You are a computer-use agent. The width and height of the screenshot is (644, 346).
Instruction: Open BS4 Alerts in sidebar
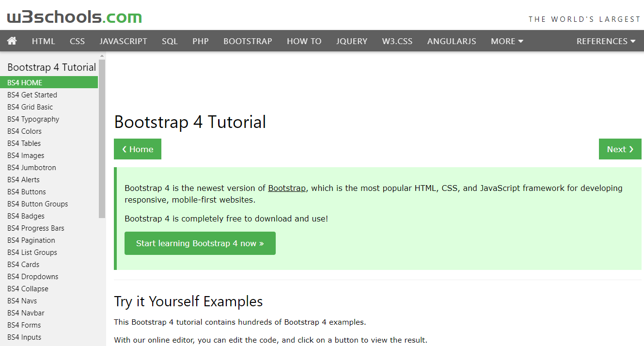point(49,179)
